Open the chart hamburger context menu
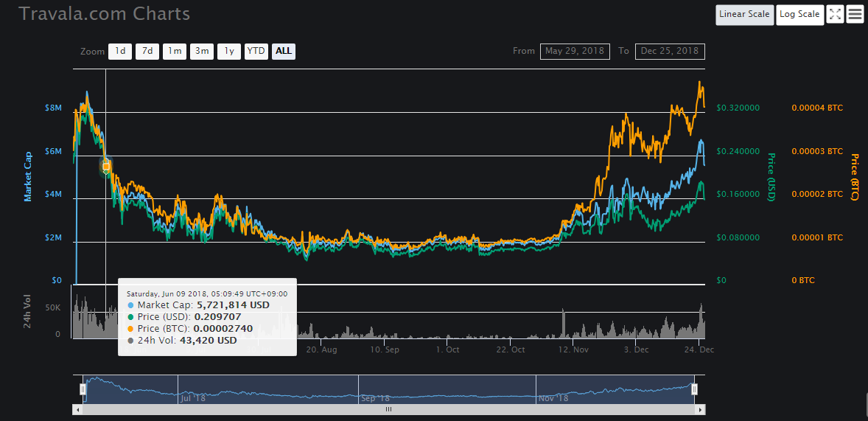 [x=855, y=14]
